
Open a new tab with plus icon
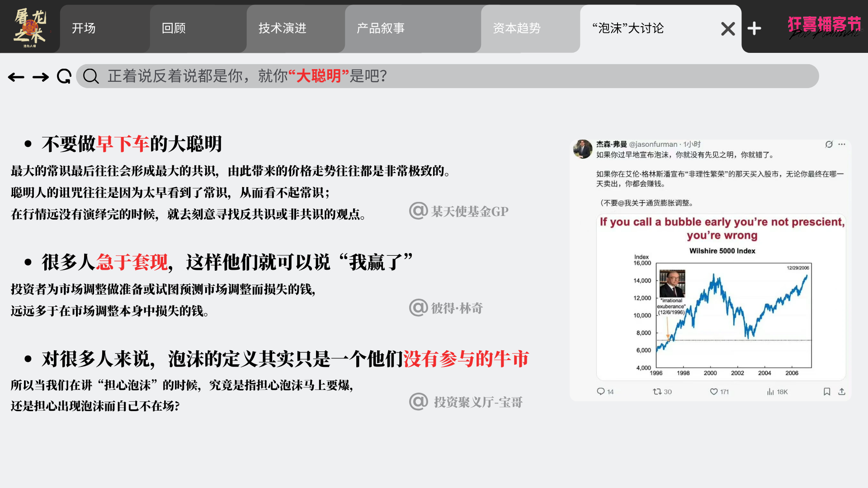click(x=754, y=28)
